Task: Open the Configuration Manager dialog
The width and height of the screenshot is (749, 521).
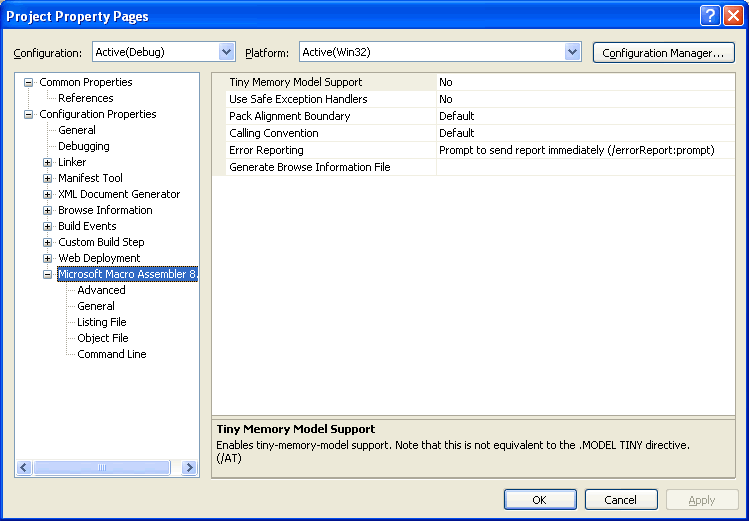Action: 663,53
